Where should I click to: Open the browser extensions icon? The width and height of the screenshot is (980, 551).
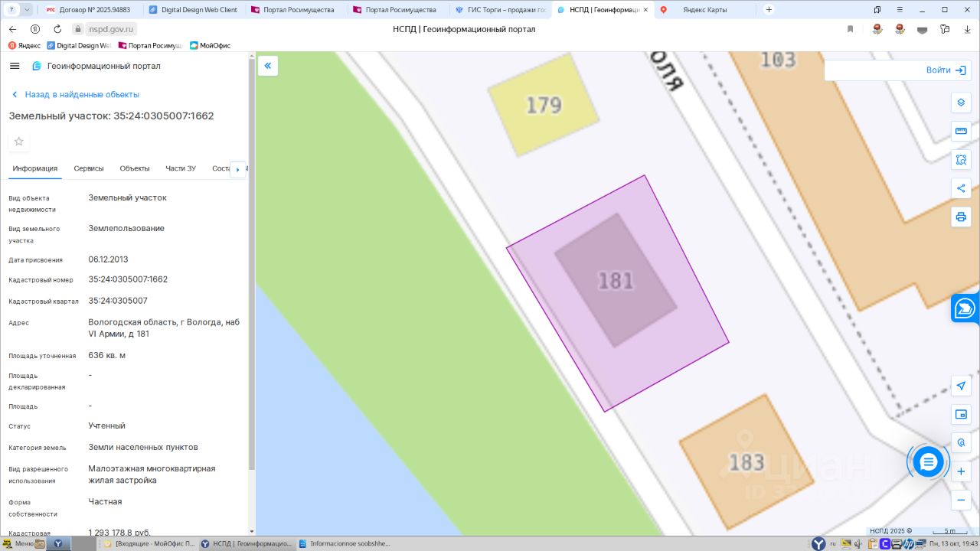[x=945, y=29]
